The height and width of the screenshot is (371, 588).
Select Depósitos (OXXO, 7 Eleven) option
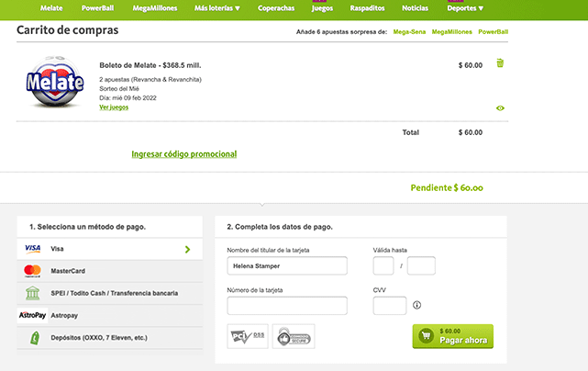point(109,338)
